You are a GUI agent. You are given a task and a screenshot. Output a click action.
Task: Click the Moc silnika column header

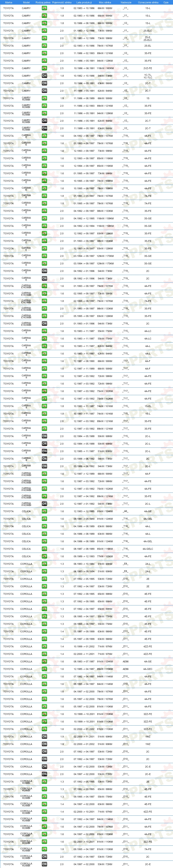[105, 2]
